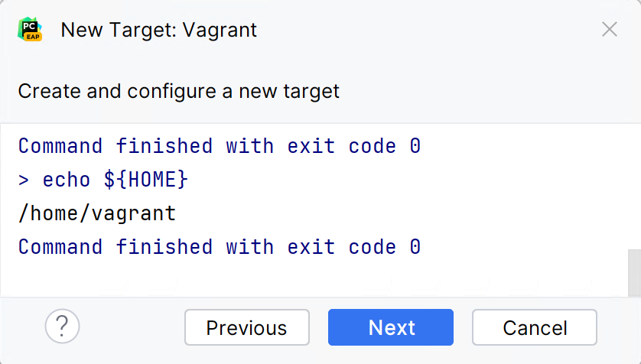
Task: Click the PyCharm EAP logo icon
Action: [31, 30]
